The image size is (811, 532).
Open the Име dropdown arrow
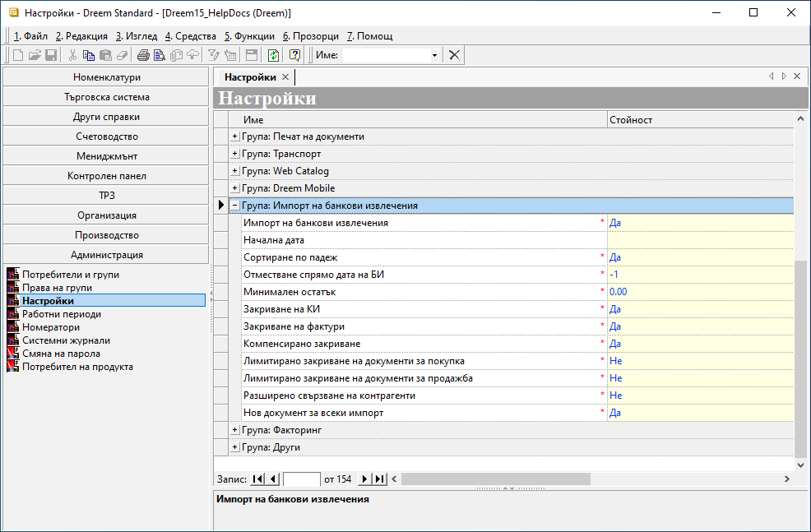(434, 55)
